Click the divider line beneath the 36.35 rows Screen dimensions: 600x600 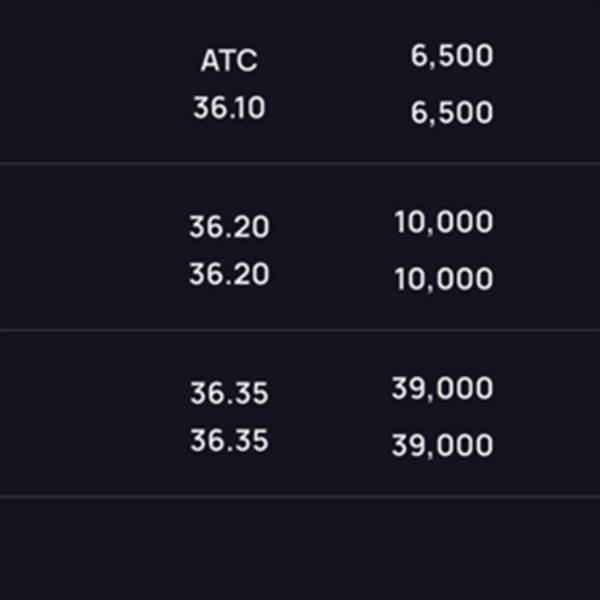tap(300, 496)
